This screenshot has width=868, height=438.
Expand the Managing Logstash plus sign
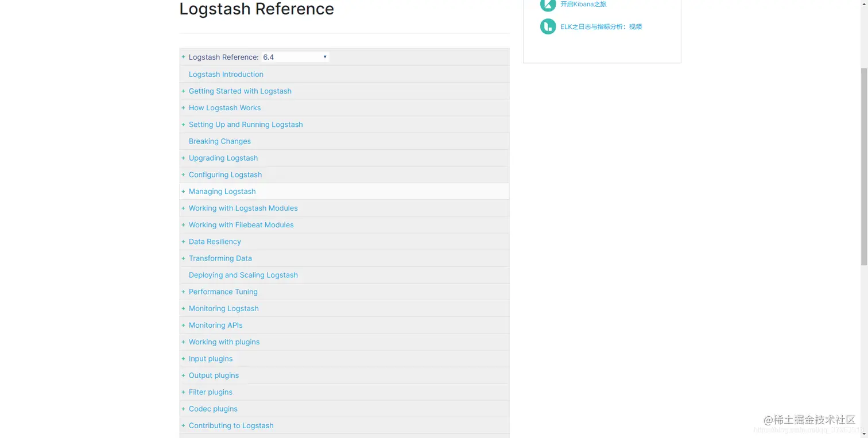pos(183,191)
